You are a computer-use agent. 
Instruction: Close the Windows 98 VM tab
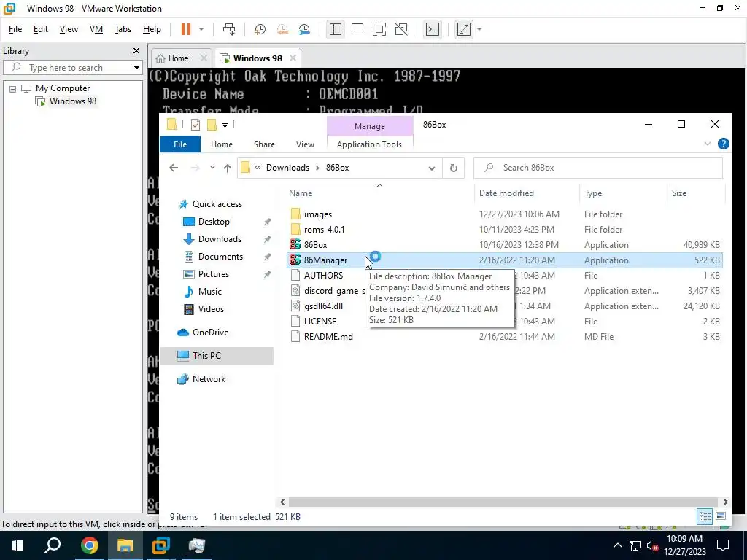point(293,58)
